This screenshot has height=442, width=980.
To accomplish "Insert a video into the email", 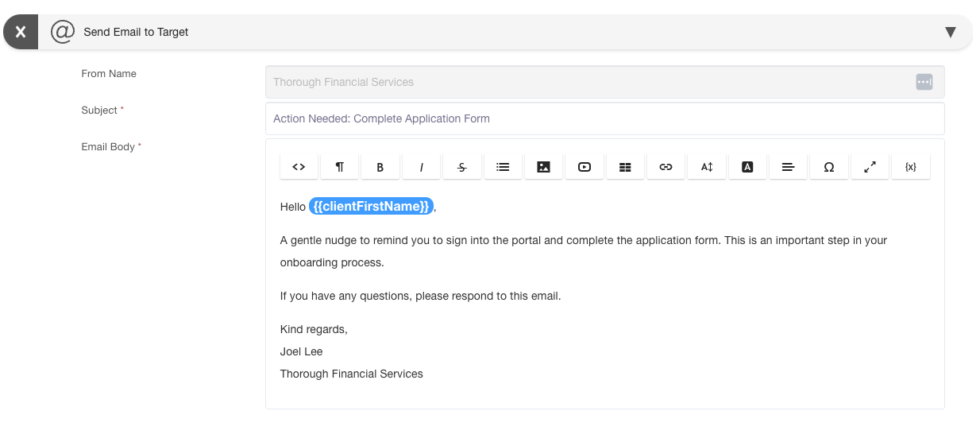I will tap(585, 167).
